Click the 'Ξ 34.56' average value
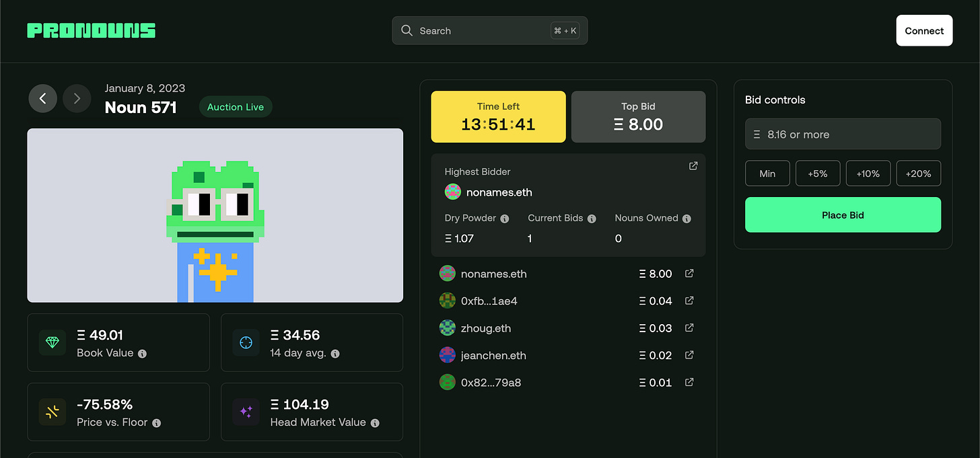Image resolution: width=980 pixels, height=458 pixels. pyautogui.click(x=295, y=335)
